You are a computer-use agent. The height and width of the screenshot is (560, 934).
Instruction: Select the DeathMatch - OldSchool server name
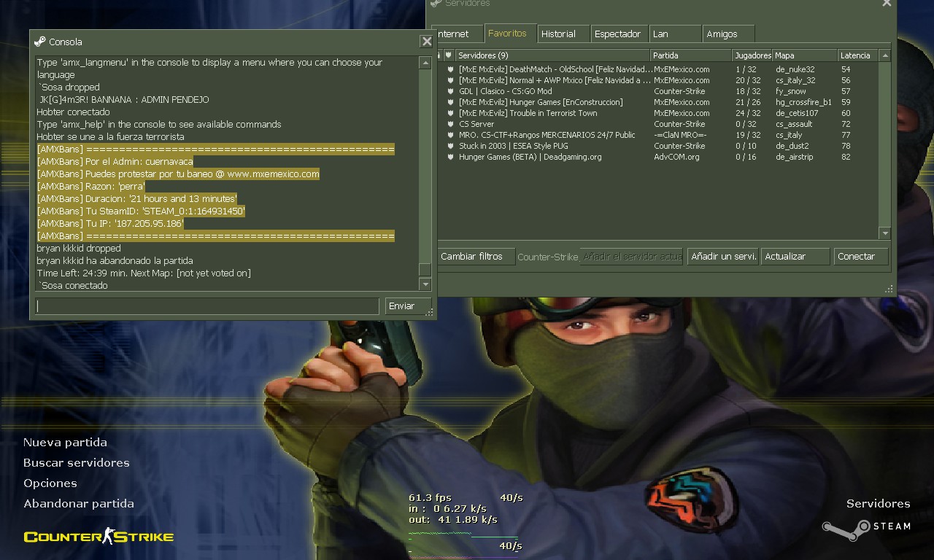555,69
